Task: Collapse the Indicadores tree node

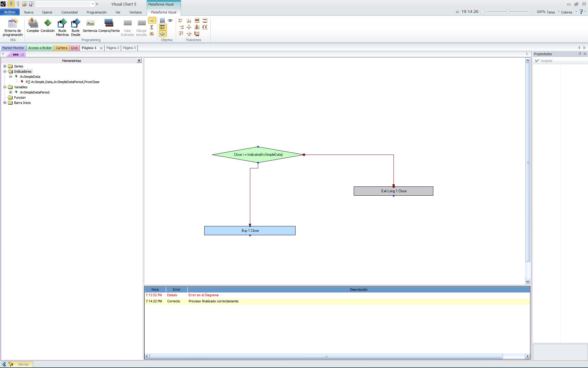Action: [5, 71]
